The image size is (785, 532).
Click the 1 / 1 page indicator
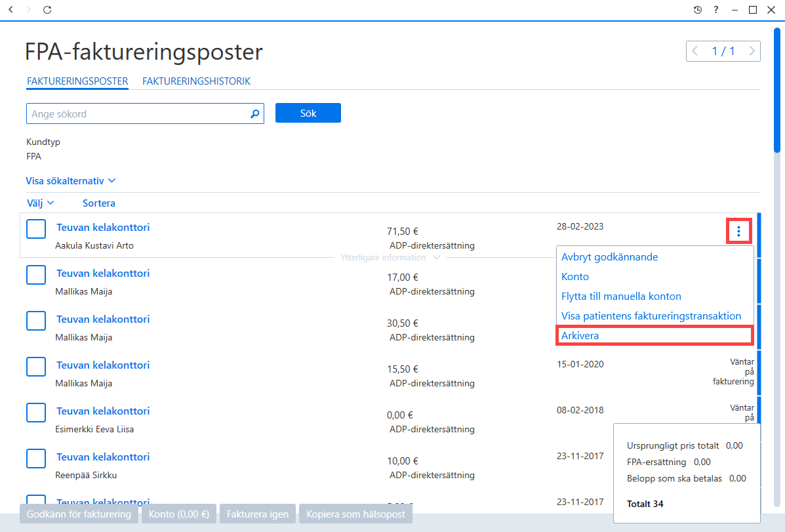723,51
